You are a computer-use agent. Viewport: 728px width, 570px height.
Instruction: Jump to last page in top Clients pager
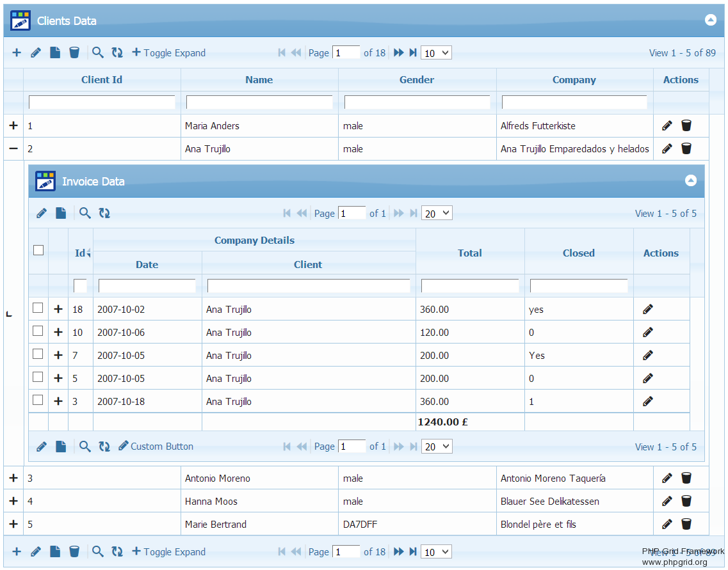pos(413,52)
